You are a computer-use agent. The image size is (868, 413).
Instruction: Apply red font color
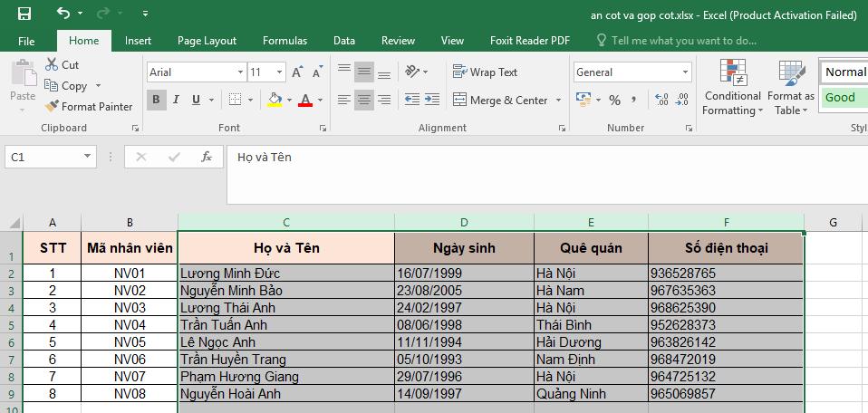point(305,101)
